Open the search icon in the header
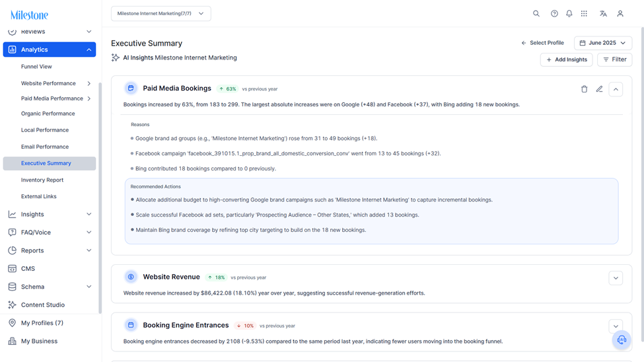Viewport: 644px width, 362px height. click(x=536, y=14)
